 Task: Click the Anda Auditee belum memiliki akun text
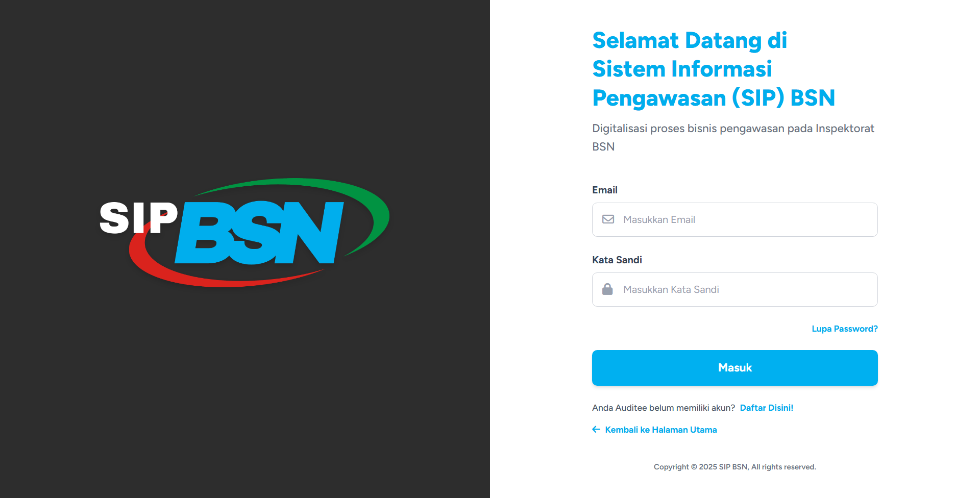pyautogui.click(x=663, y=408)
